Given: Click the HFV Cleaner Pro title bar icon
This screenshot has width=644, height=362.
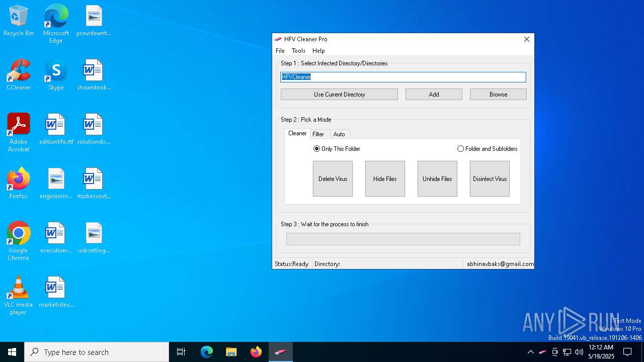Looking at the screenshot, I should 278,39.
